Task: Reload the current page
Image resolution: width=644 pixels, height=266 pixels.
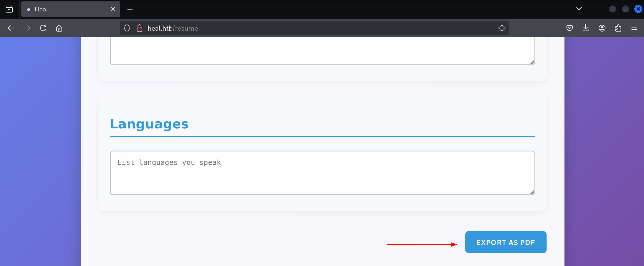Action: (x=43, y=28)
